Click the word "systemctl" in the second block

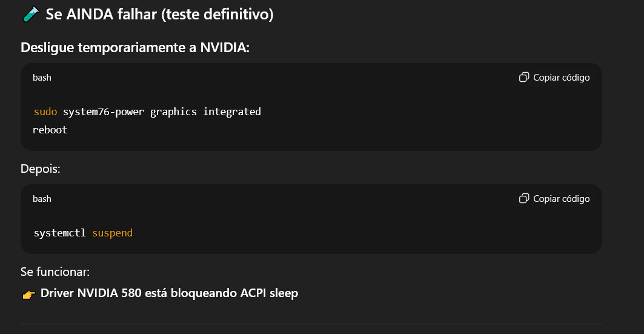60,233
